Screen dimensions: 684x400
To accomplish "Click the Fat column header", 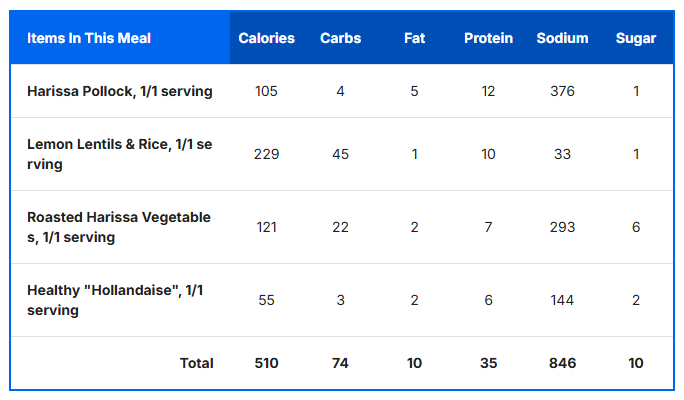I will click(x=414, y=39).
